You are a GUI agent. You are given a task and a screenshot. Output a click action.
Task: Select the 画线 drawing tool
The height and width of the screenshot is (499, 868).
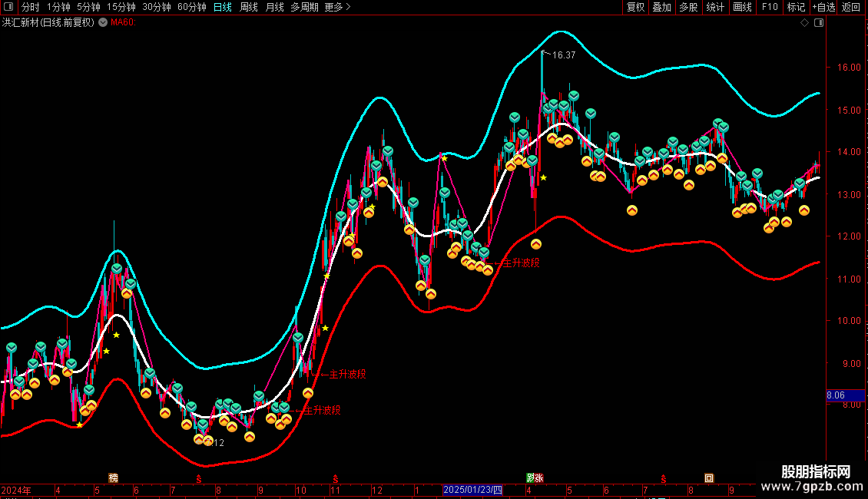[x=742, y=7]
